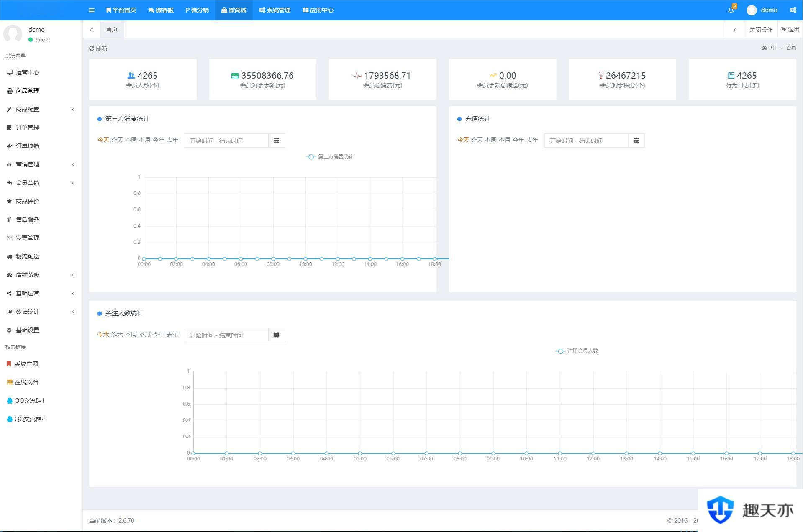The height and width of the screenshot is (532, 803).
Task: Select 今年 filter in 充值统计
Action: [x=518, y=140]
